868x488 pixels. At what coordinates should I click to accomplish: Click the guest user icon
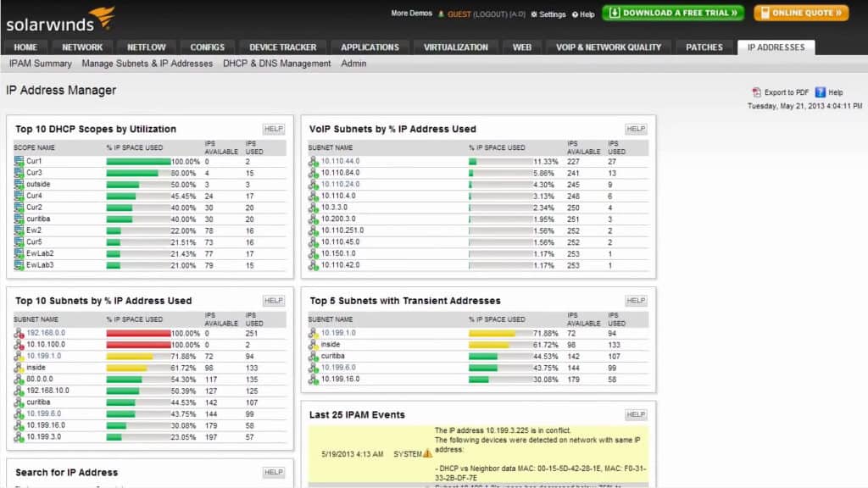[441, 14]
